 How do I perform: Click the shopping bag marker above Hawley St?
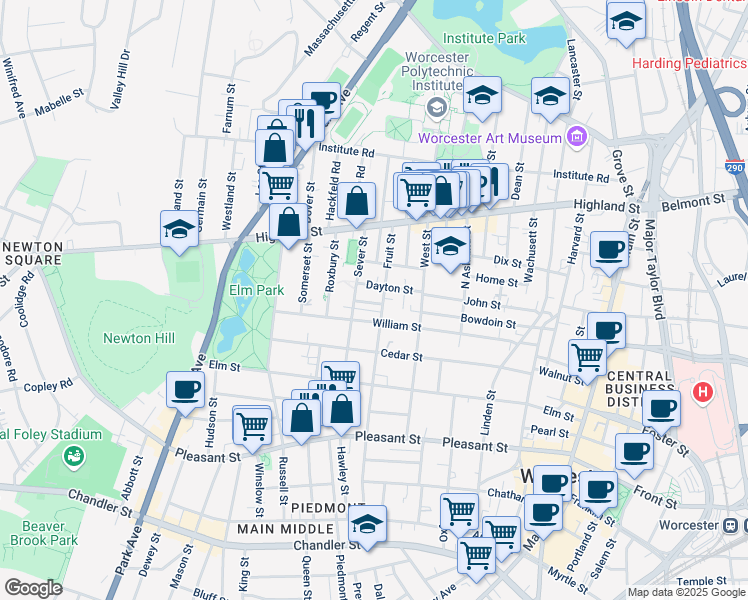pos(342,413)
